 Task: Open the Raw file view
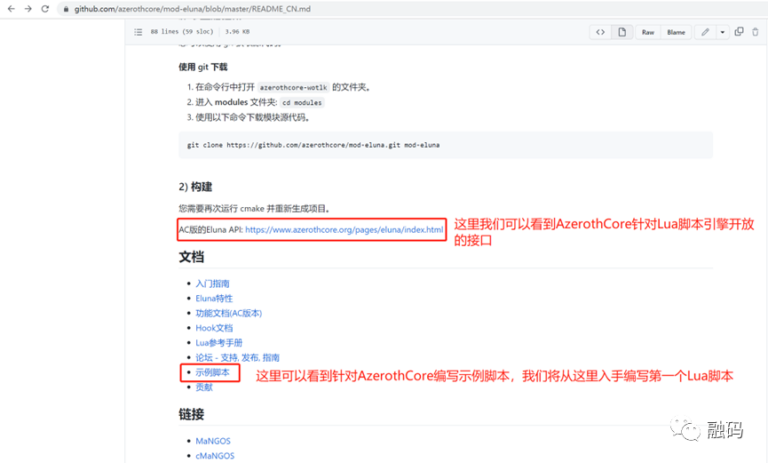648,32
